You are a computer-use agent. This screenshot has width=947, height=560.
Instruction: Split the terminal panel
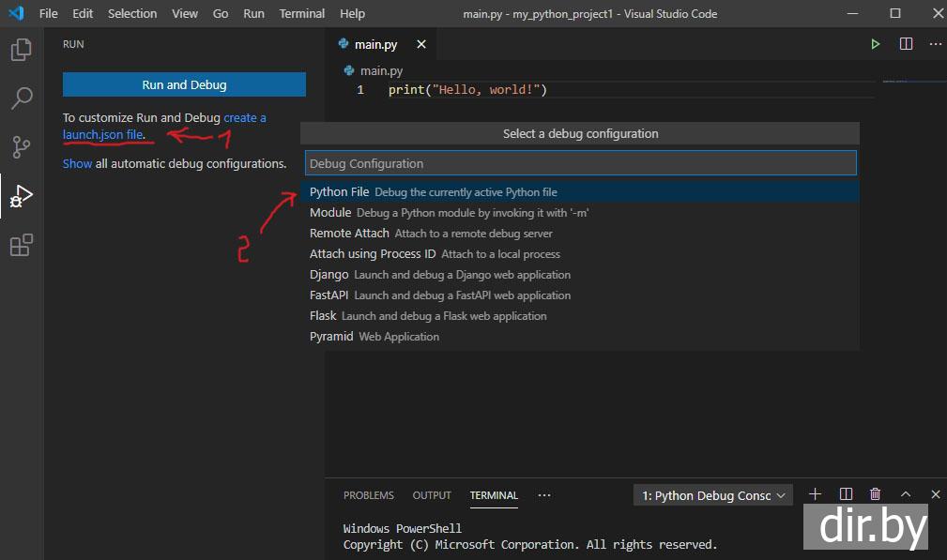pos(846,494)
